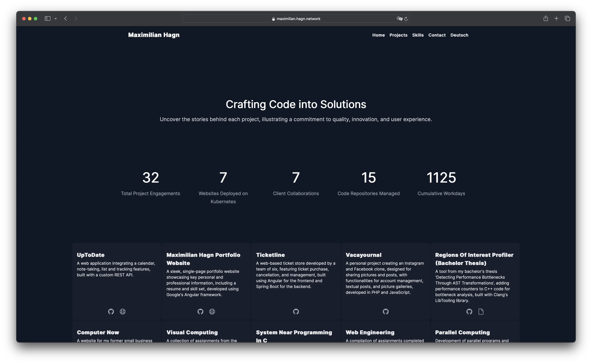
Task: Open UpToDate live website globe icon
Action: (x=123, y=312)
